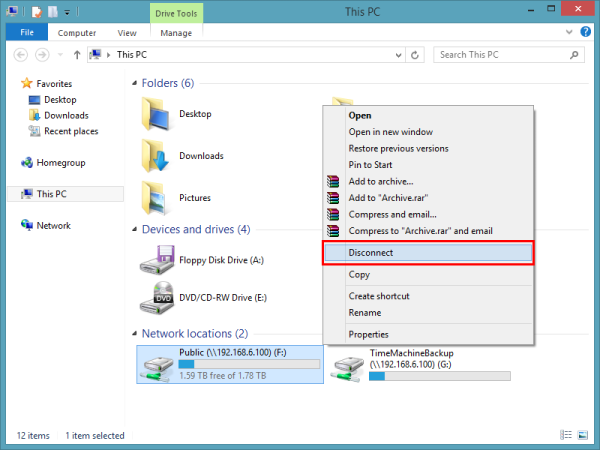Image resolution: width=600 pixels, height=450 pixels.
Task: Switch to the Computer ribbon tab
Action: [77, 33]
